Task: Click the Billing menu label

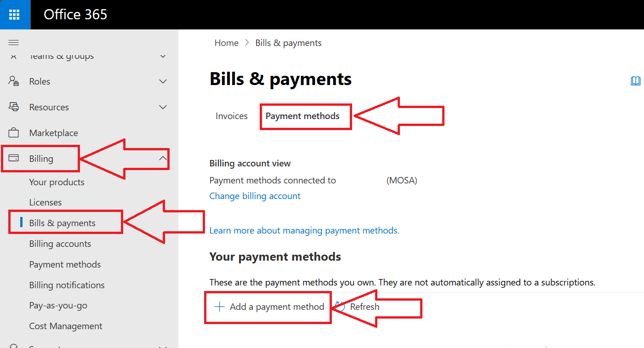Action: pos(41,159)
